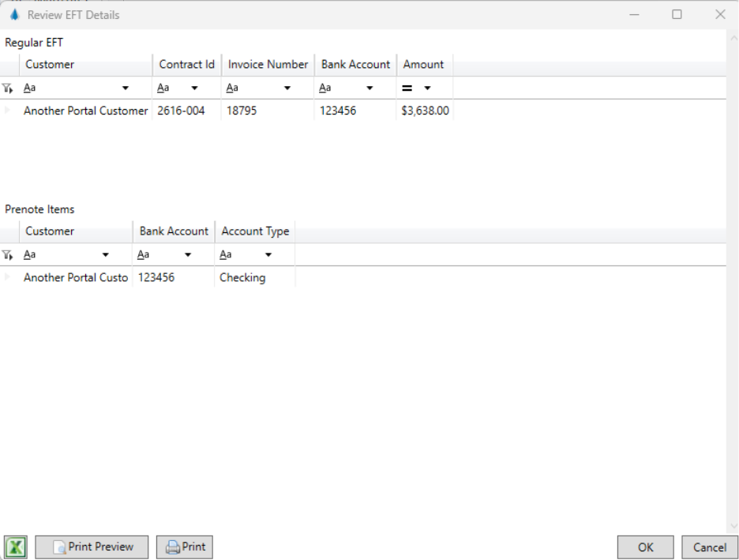739x560 pixels.
Task: Click the Excel export icon
Action: pyautogui.click(x=16, y=547)
